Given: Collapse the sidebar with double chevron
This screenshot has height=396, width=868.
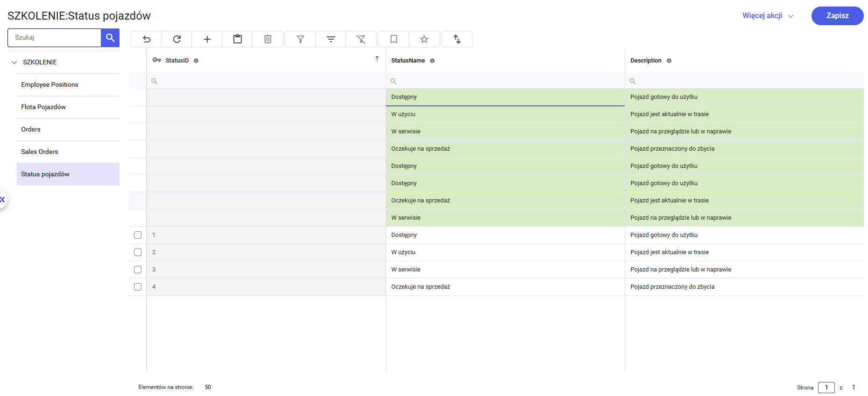Looking at the screenshot, I should tap(2, 200).
